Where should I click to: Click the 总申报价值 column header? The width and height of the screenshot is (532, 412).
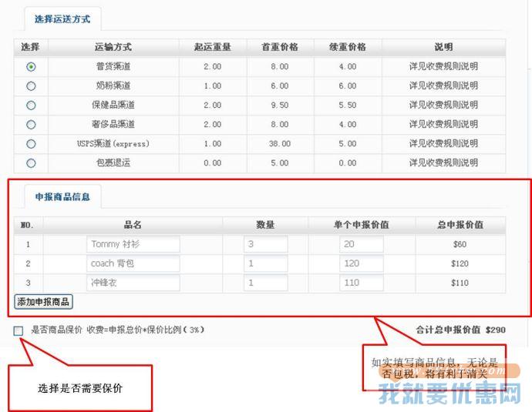[460, 225]
